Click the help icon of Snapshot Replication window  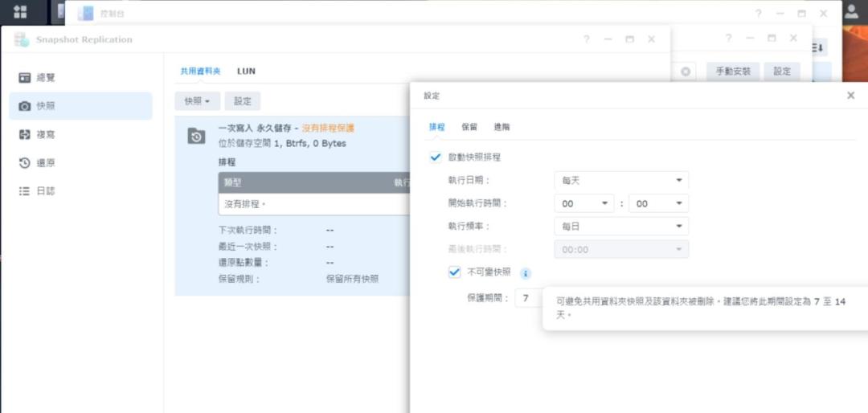[x=586, y=39]
